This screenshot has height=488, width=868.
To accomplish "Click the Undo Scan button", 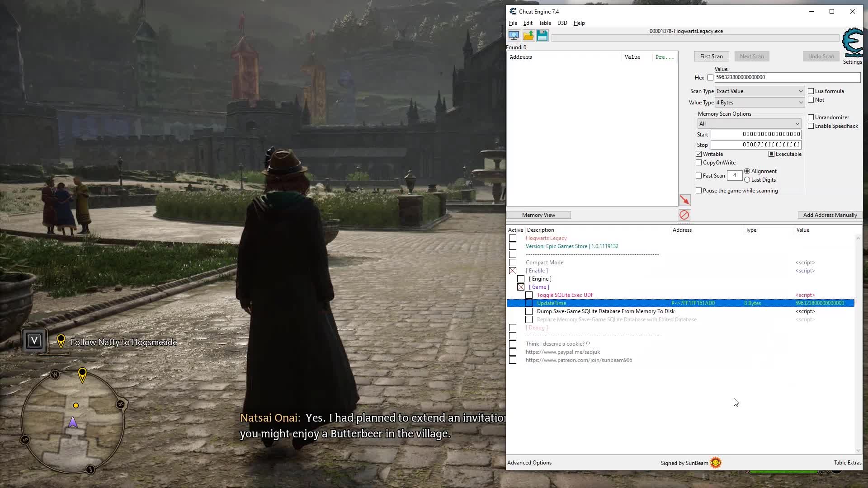I will (x=821, y=56).
